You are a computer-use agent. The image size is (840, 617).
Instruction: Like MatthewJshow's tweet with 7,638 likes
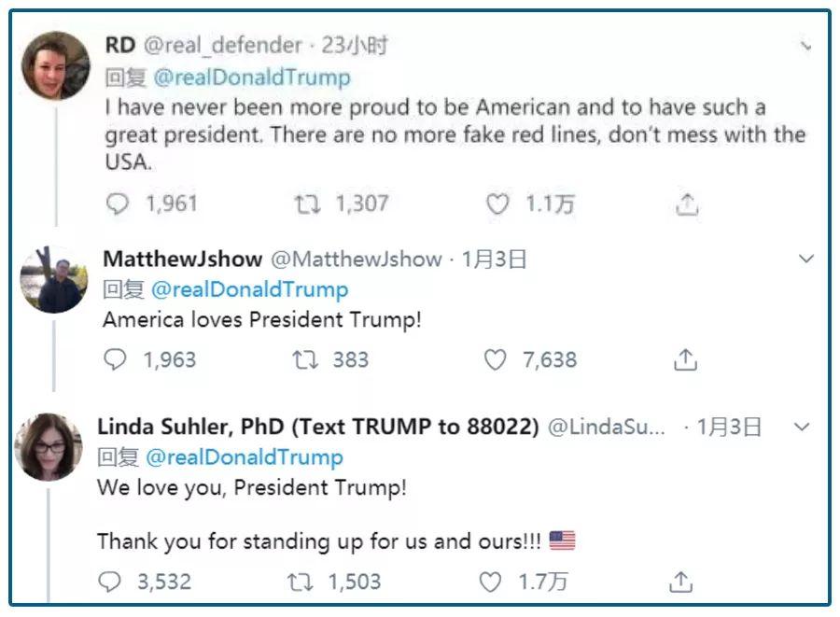coord(496,360)
